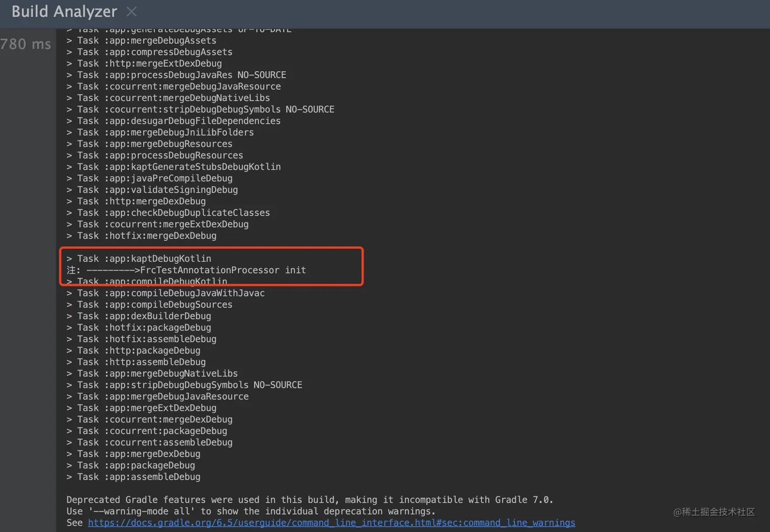Click 'Task :app:javaPreCompileDebug' line
Image resolution: width=770 pixels, height=532 pixels.
149,179
